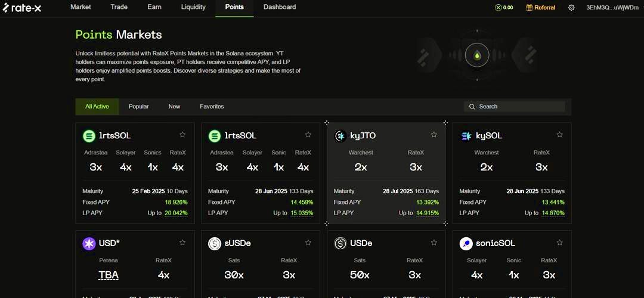Star the USD* market as favorite
This screenshot has height=298, width=644.
[x=182, y=243]
